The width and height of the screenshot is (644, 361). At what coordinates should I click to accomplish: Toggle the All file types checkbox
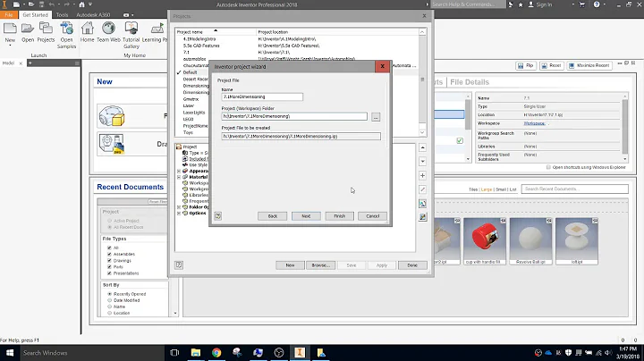click(109, 248)
